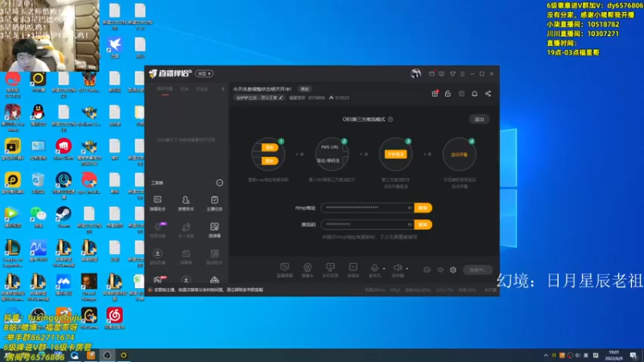Open the calendar box icon in header

pyautogui.click(x=461, y=93)
